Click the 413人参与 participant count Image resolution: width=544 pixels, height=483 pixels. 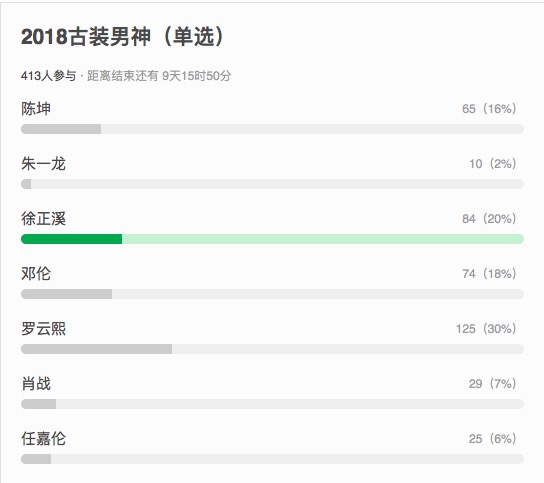pos(48,76)
